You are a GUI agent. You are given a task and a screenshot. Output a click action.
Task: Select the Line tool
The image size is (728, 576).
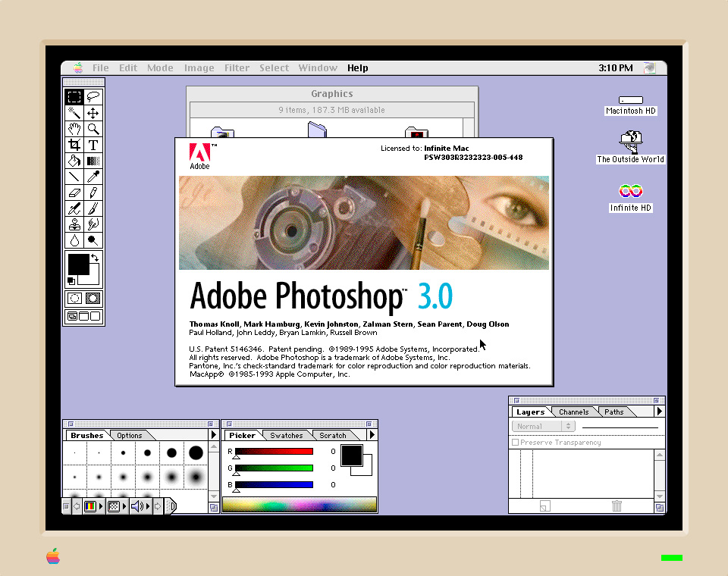tap(74, 177)
